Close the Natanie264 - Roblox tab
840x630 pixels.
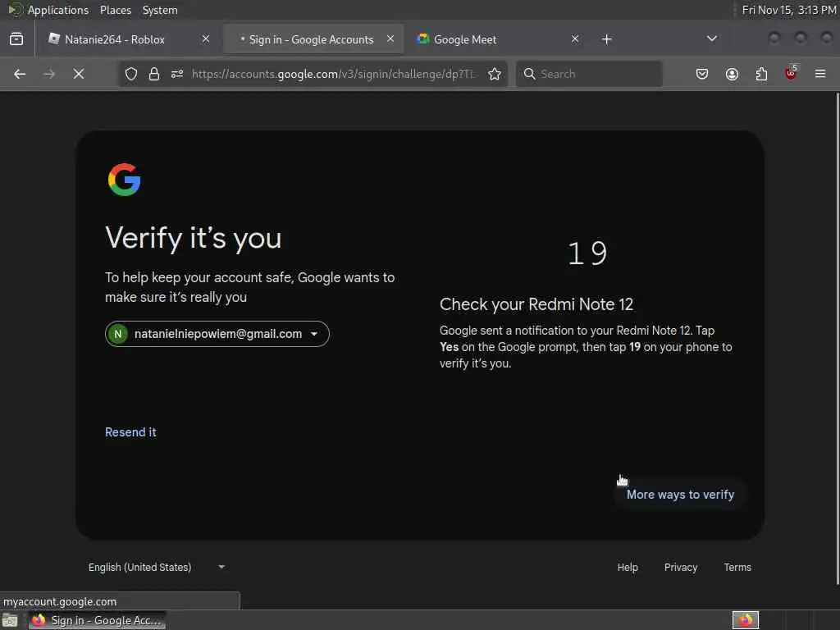click(x=206, y=39)
